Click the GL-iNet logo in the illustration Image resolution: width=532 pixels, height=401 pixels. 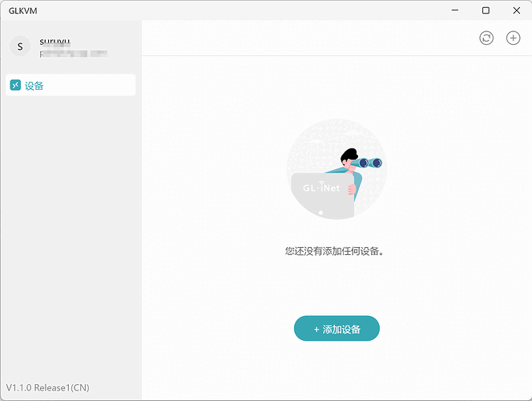[321, 188]
